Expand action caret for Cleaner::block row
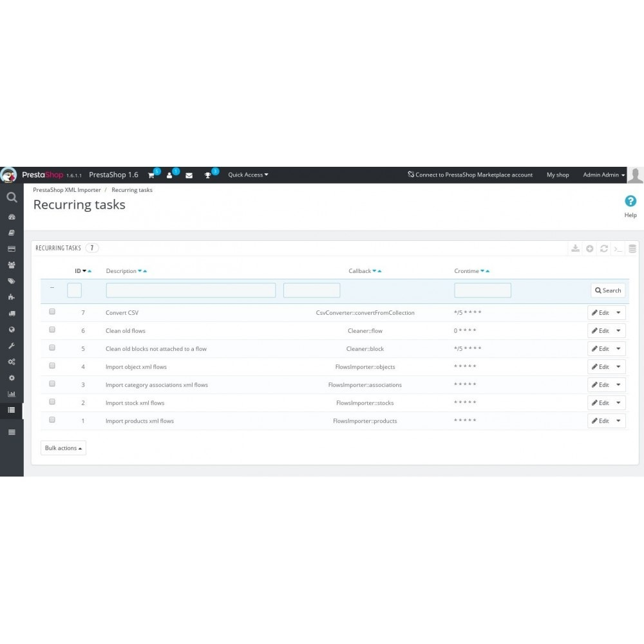 [618, 349]
